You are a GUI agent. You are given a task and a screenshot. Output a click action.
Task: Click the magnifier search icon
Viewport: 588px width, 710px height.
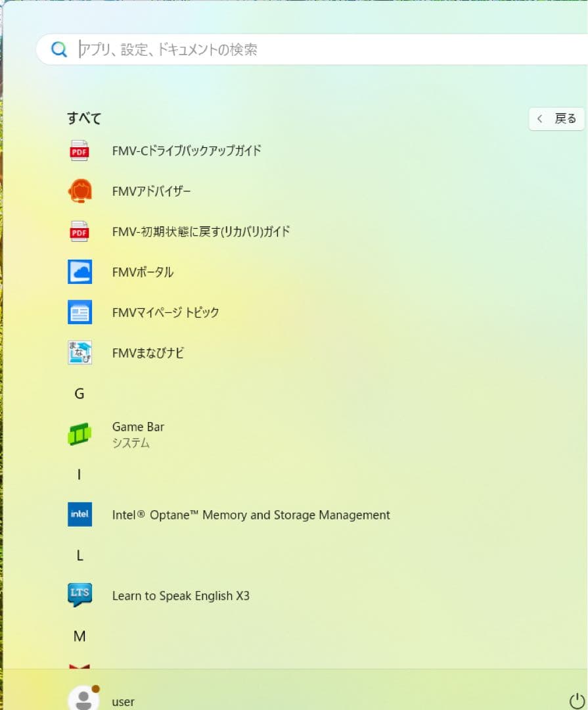pyautogui.click(x=59, y=49)
